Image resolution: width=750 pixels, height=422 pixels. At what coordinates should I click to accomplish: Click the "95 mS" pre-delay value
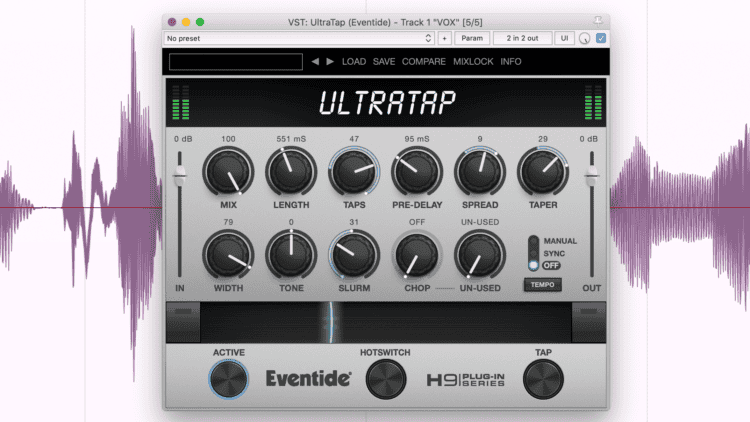(417, 139)
